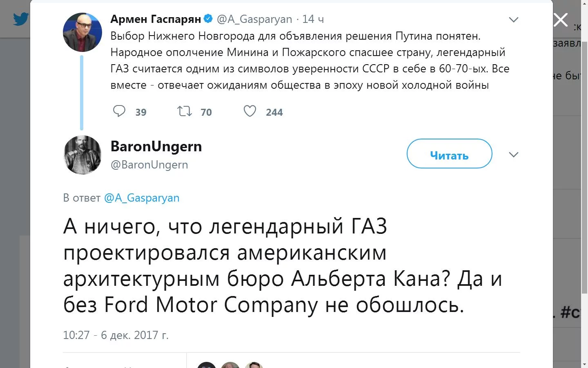Expand the options chevron beside the Читать button
Viewport: 588px width, 368px height.
(513, 155)
